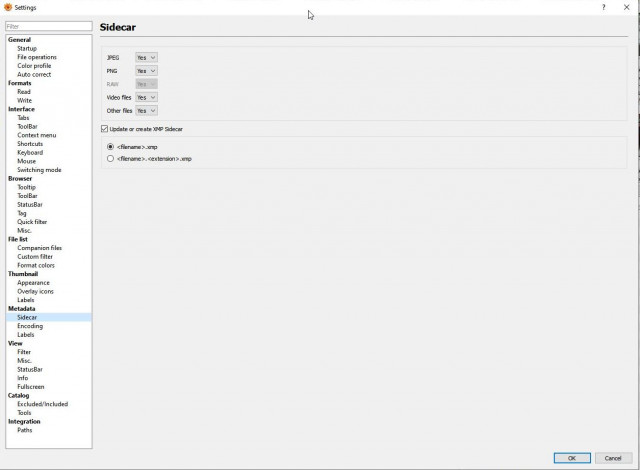Click the Filter search field
Screen dimensions: 640x470
tap(49, 26)
